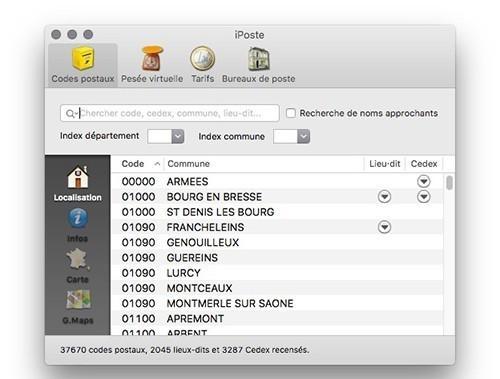Click the Lieu-dit column header
The width and height of the screenshot is (500, 379).
[x=384, y=164]
